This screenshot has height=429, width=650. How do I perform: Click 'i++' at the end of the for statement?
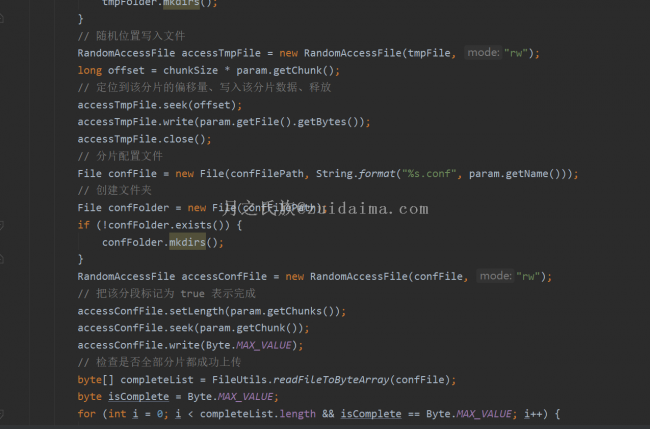533,414
